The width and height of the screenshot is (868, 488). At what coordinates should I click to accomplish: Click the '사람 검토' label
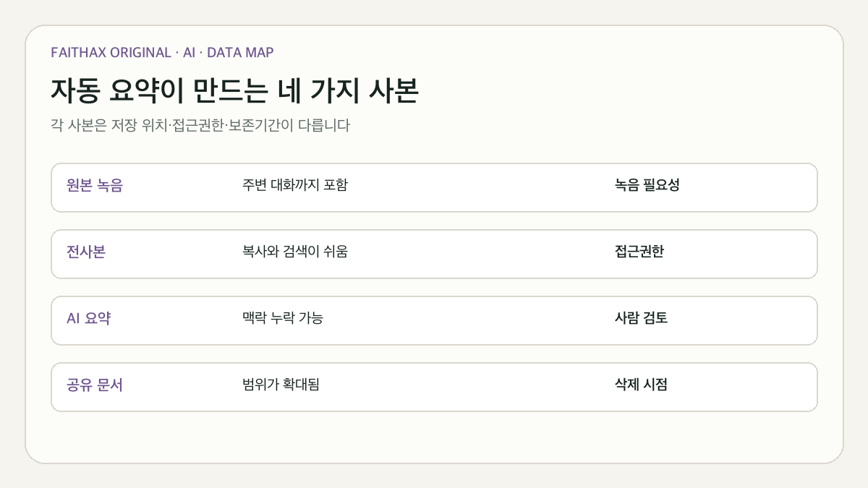click(x=641, y=318)
